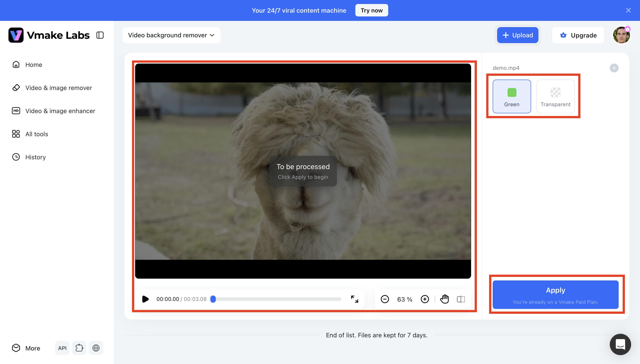Zoom out with the minus icon
640x364 pixels.
[x=385, y=299]
